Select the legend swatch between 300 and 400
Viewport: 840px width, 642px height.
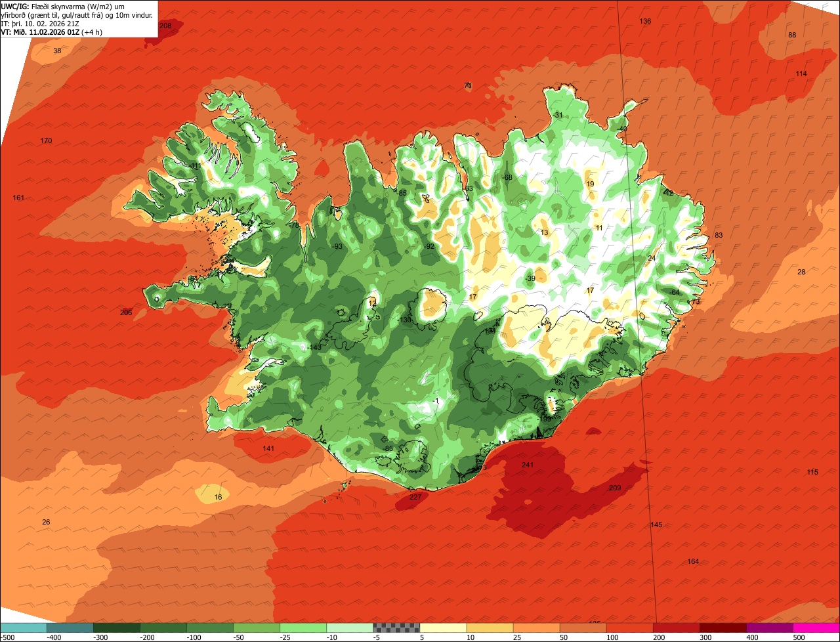723,628
